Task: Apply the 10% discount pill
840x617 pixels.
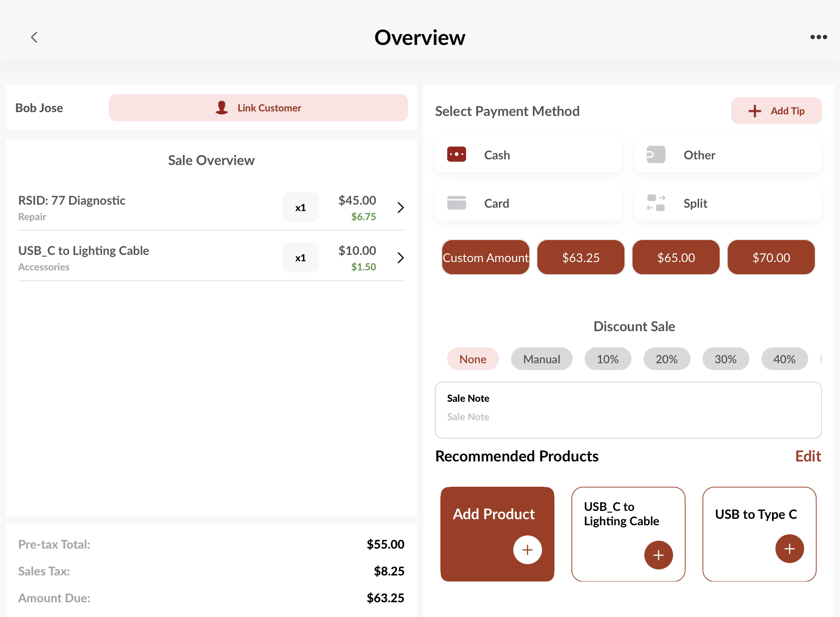Action: pos(607,359)
